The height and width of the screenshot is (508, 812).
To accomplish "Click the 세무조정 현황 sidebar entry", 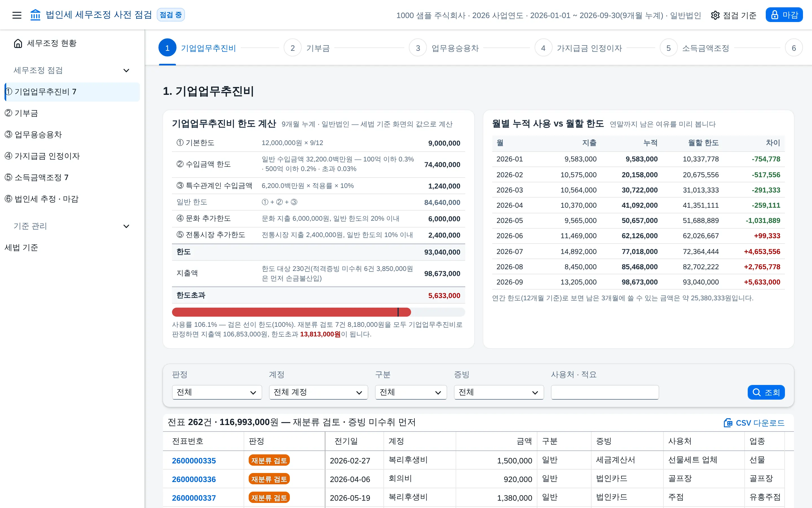I will (72, 43).
